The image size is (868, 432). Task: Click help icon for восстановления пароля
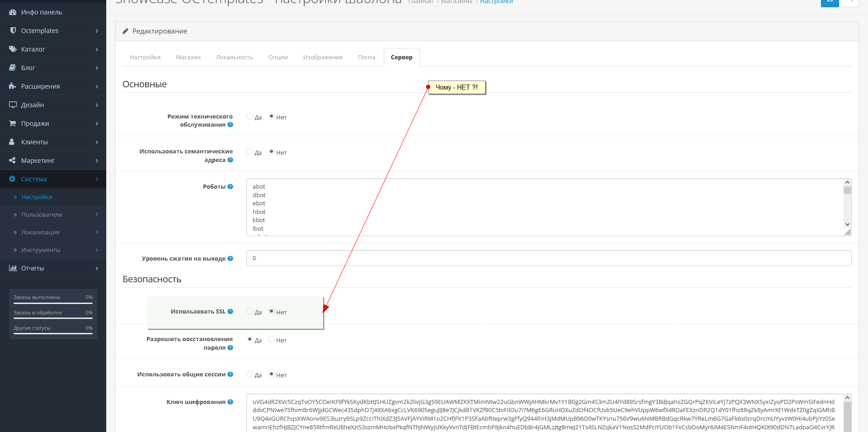coord(231,348)
